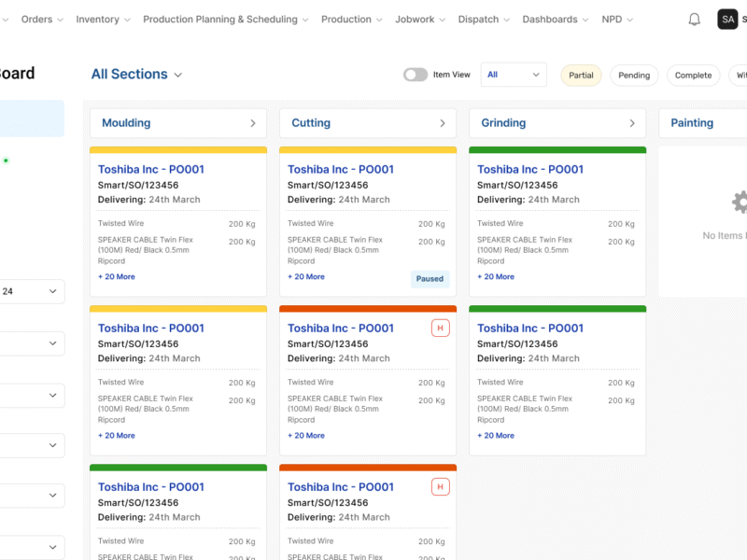Image resolution: width=747 pixels, height=560 pixels.
Task: Open the All status dropdown
Action: (x=513, y=74)
